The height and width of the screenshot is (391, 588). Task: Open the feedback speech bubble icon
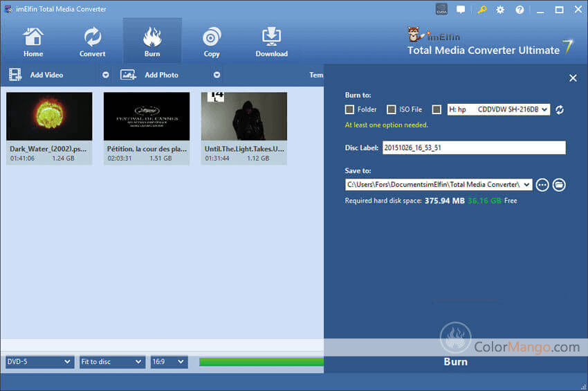click(461, 10)
